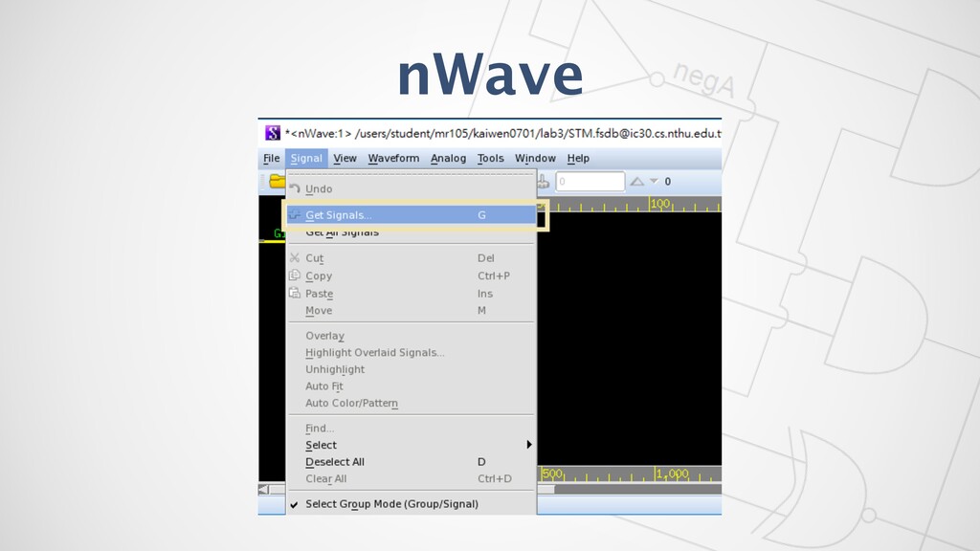Open the Analog menu
Viewport: 980px width, 551px height.
(448, 158)
